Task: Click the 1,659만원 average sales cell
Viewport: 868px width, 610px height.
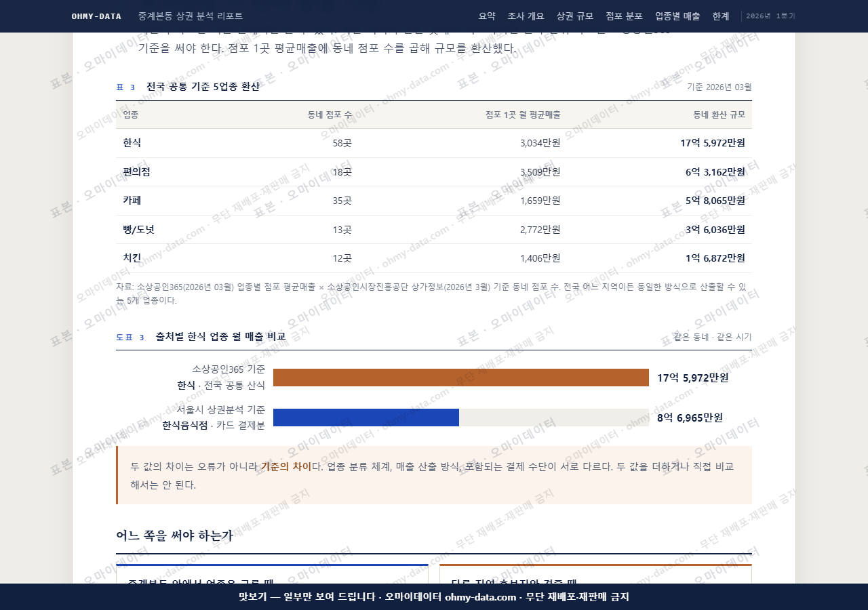Action: point(540,201)
